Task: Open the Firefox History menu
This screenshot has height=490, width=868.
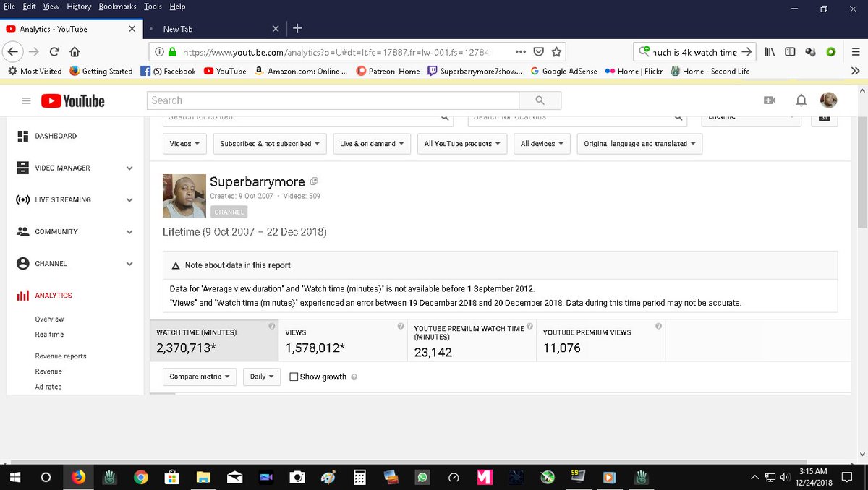Action: (79, 7)
